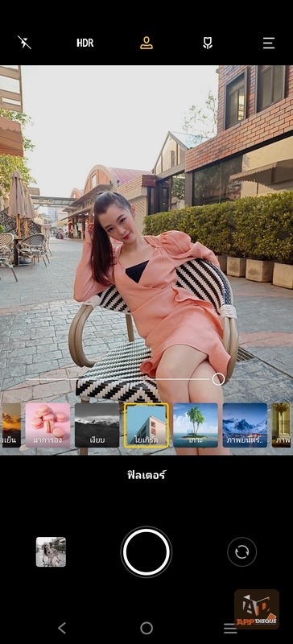Click the filter intensity slider handle
Screen dimensions: 293x644
[219, 379]
